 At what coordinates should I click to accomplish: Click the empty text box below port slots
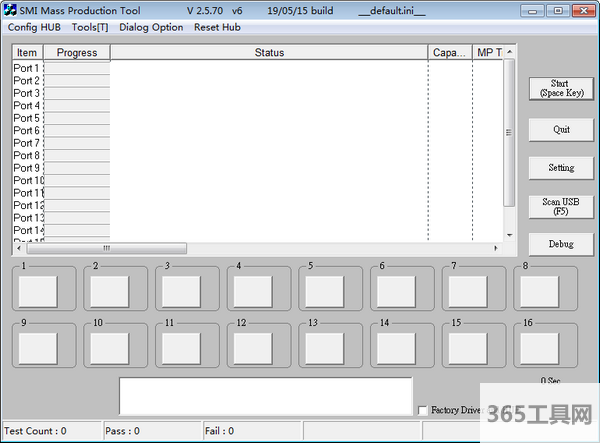pyautogui.click(x=265, y=396)
